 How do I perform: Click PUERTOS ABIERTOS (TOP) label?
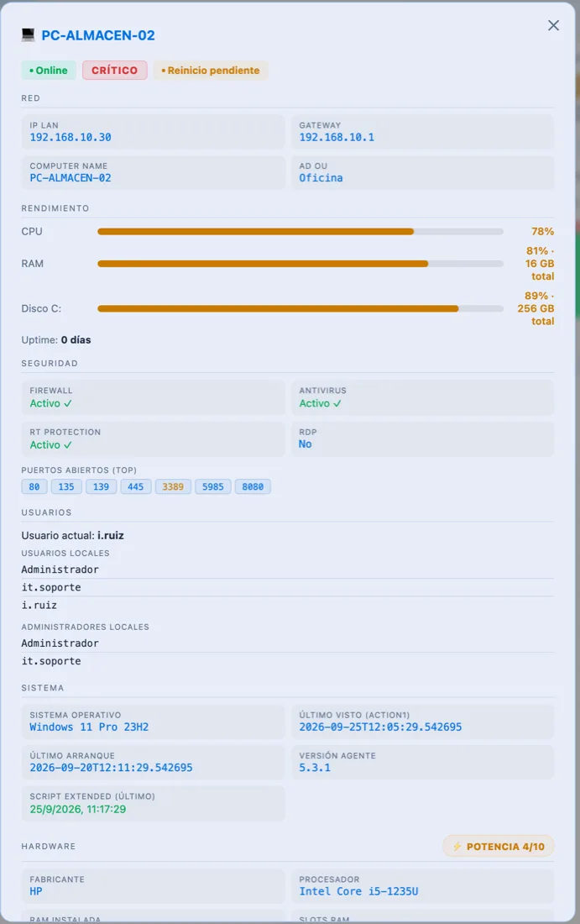tap(79, 470)
